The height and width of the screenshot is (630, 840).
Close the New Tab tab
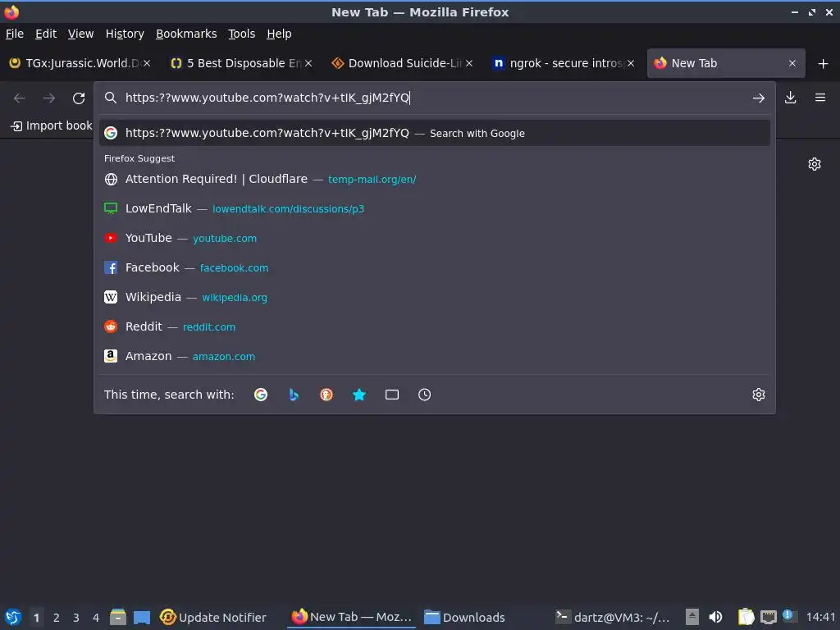(x=792, y=63)
